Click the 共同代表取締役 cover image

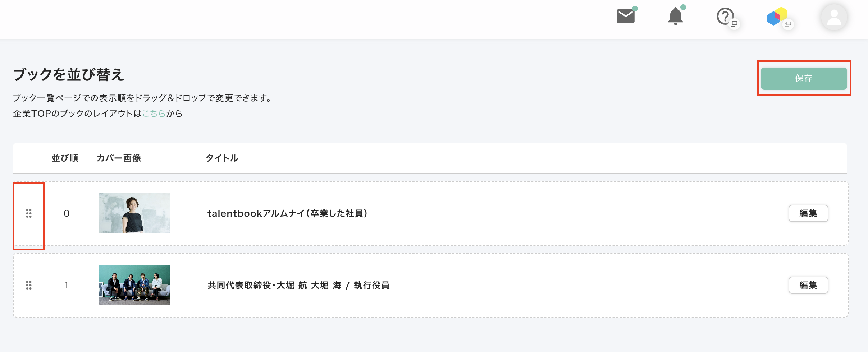pyautogui.click(x=134, y=285)
